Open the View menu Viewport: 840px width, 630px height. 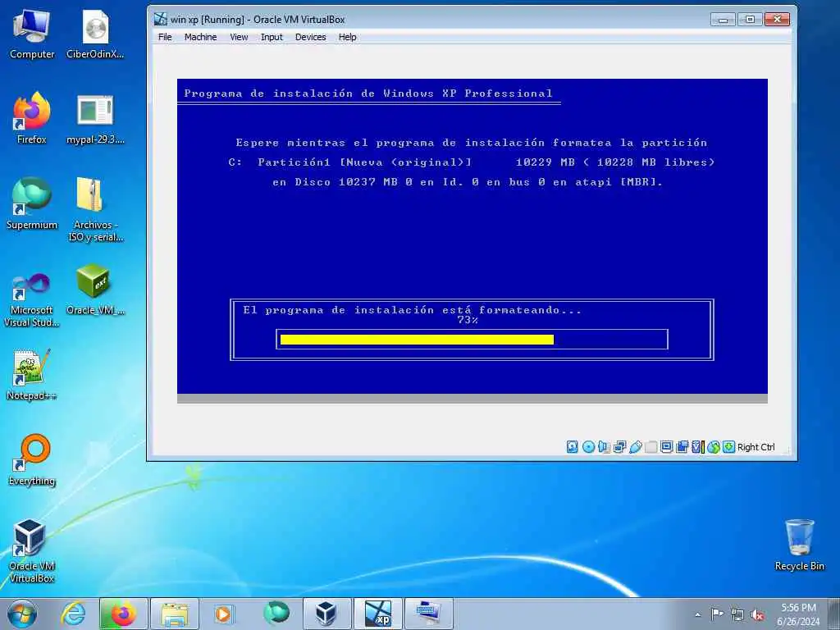[239, 37]
